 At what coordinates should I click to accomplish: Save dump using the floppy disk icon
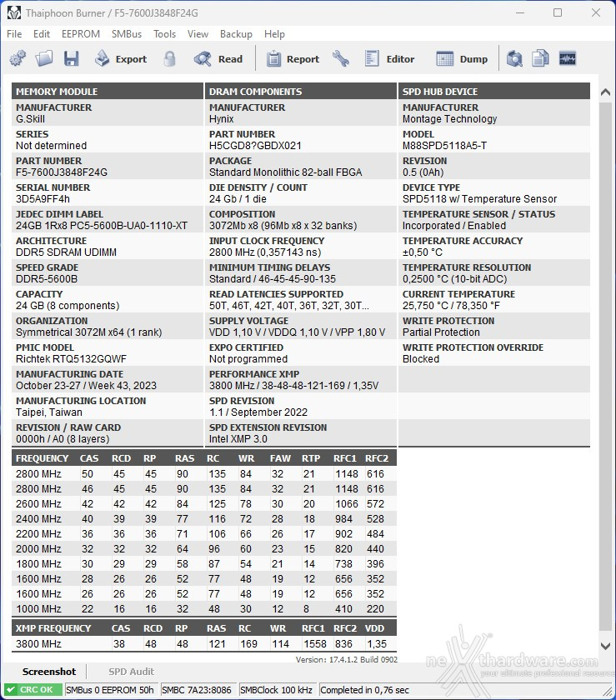[72, 58]
